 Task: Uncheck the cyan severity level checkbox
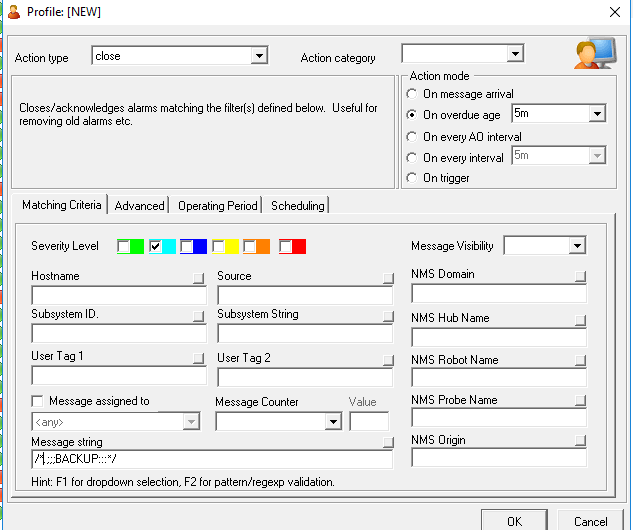click(155, 246)
